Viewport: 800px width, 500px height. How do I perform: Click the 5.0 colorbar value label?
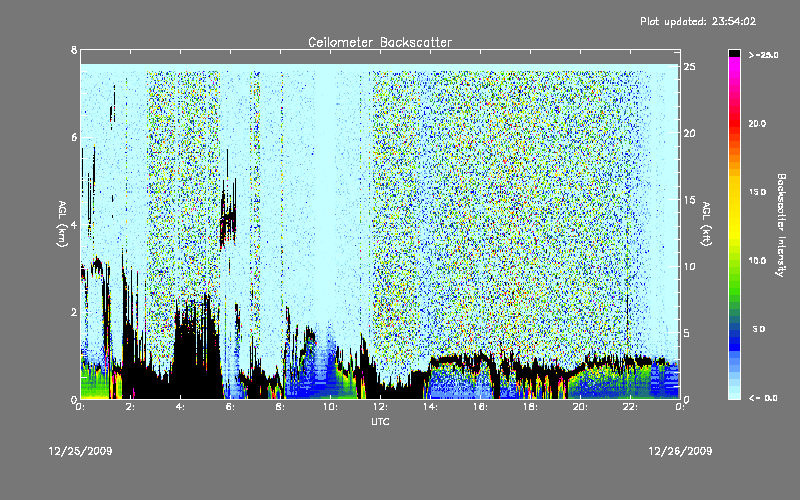click(759, 329)
